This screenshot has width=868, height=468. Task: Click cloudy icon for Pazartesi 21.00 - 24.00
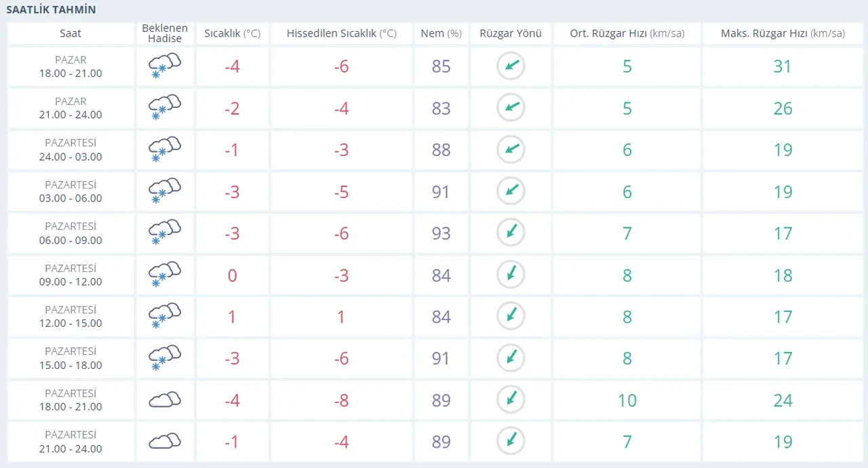164,441
